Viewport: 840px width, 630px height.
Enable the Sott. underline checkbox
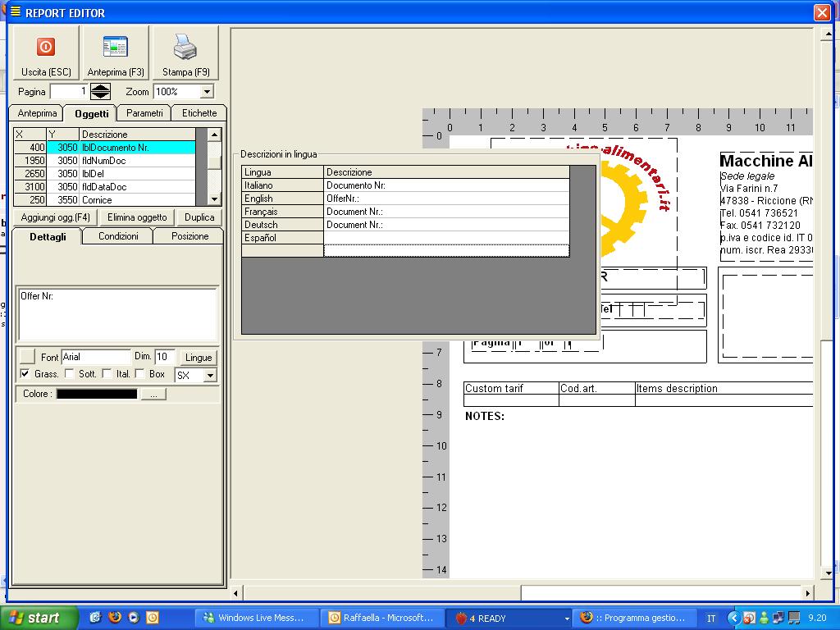coord(69,373)
